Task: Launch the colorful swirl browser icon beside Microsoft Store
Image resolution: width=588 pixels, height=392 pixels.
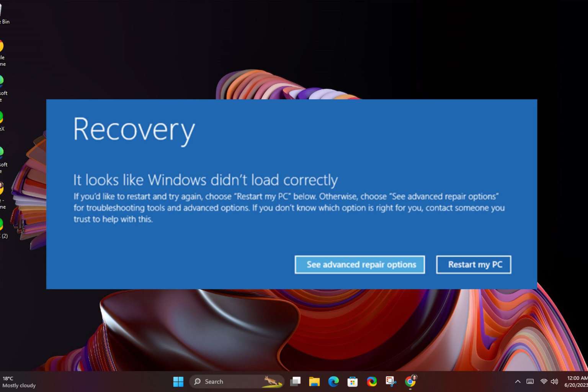Action: [372, 382]
